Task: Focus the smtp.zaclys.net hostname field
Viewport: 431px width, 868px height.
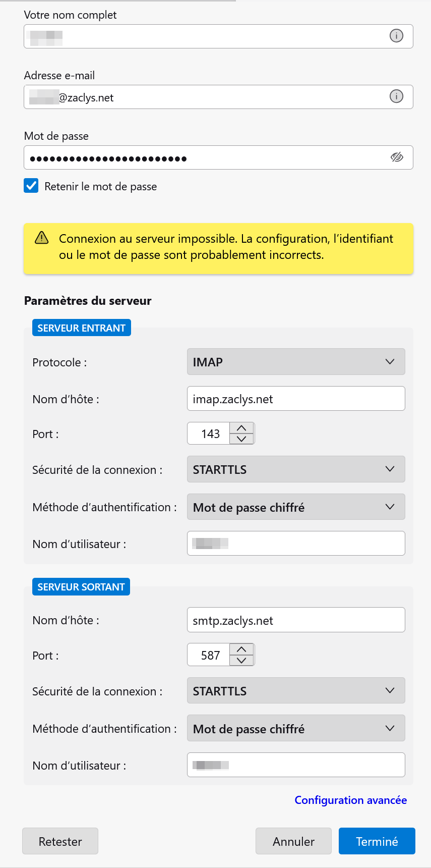Action: coord(296,620)
